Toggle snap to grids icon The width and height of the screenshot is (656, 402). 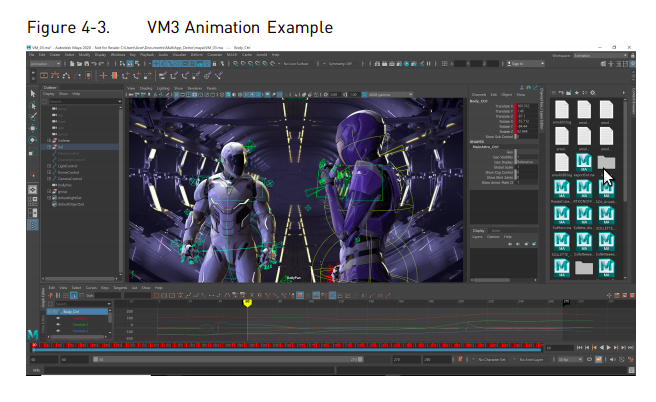point(236,64)
